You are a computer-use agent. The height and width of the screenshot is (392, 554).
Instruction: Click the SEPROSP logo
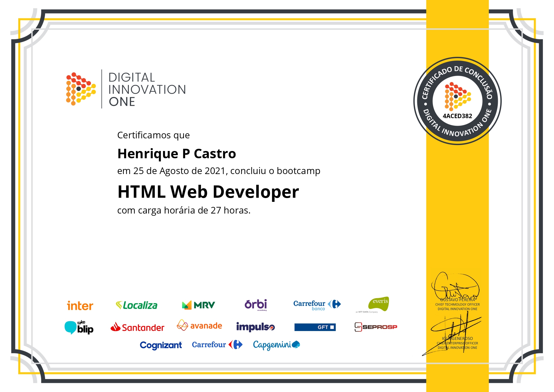pyautogui.click(x=376, y=327)
